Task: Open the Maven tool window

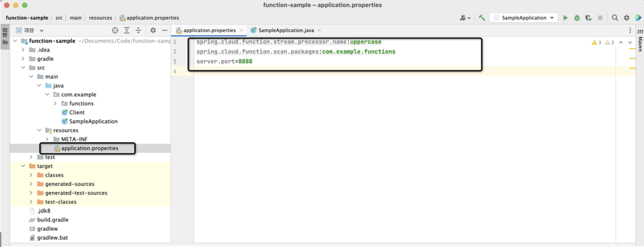Action: coord(640,41)
